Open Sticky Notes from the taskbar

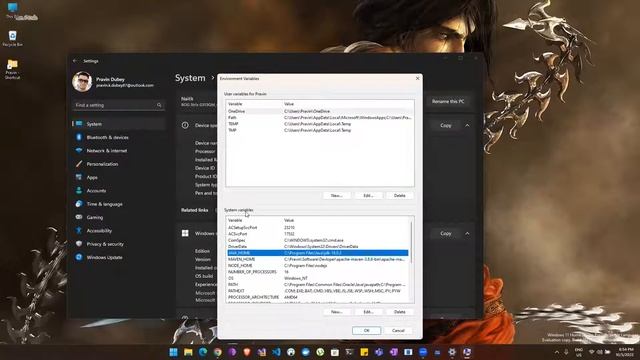pyautogui.click(x=364, y=352)
